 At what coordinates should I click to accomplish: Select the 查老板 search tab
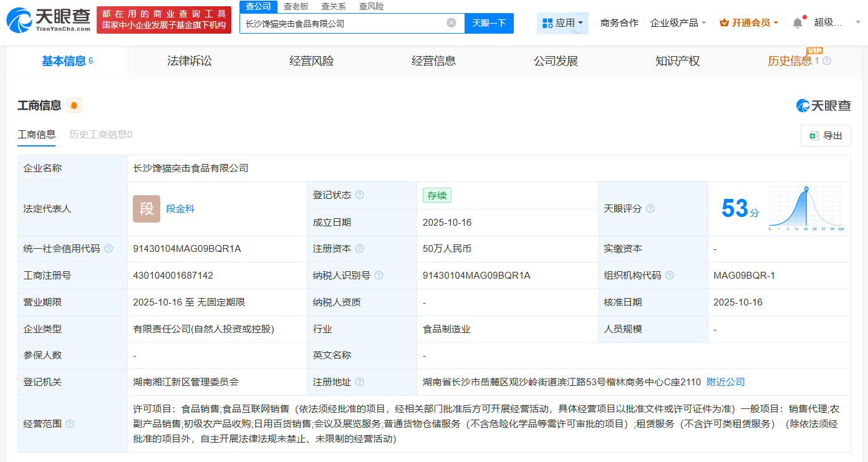point(296,6)
